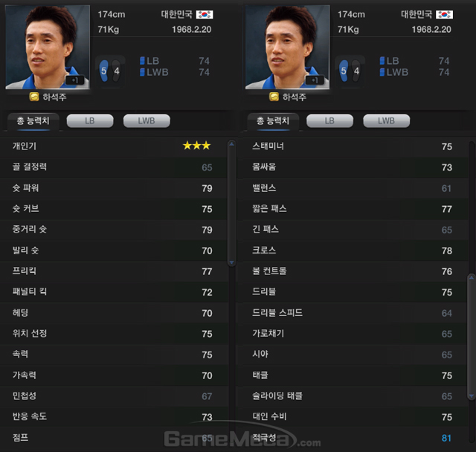476x452 pixels.
Task: Click the gold coin icon beside right 하석주
Action: pos(274,97)
